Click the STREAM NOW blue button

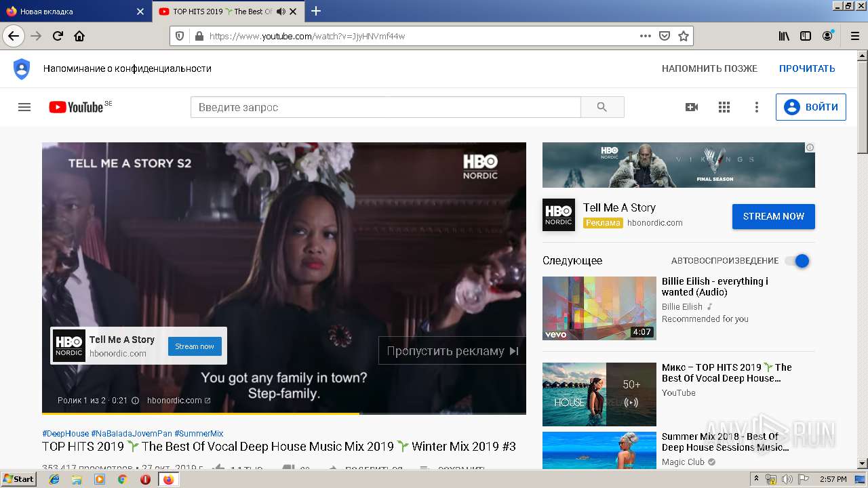774,216
